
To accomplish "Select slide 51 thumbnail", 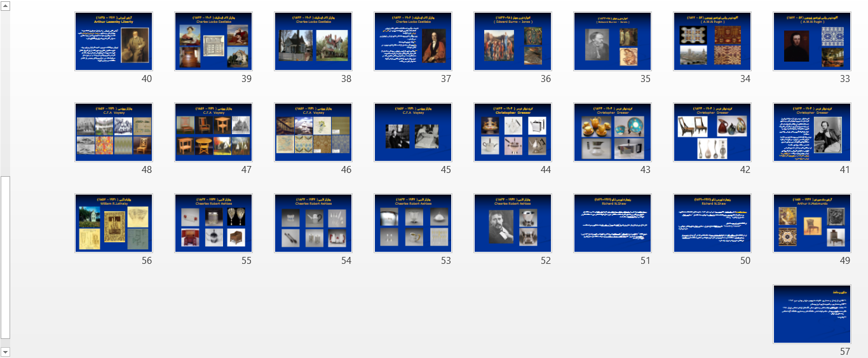I will click(x=613, y=223).
